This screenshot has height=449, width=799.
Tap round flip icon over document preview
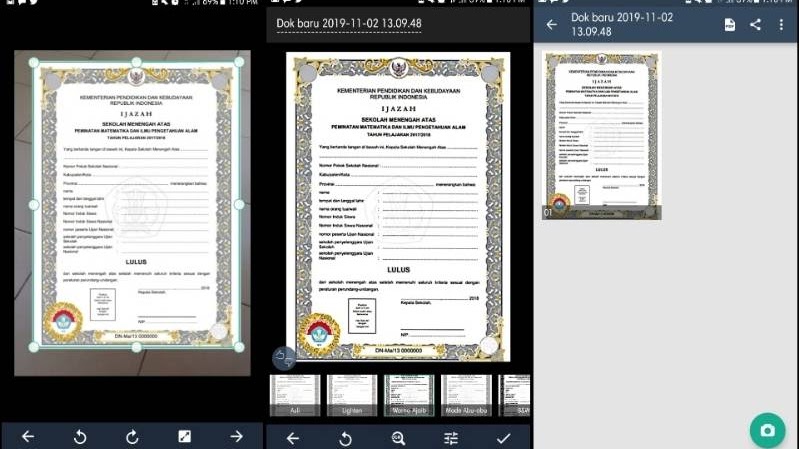point(284,358)
